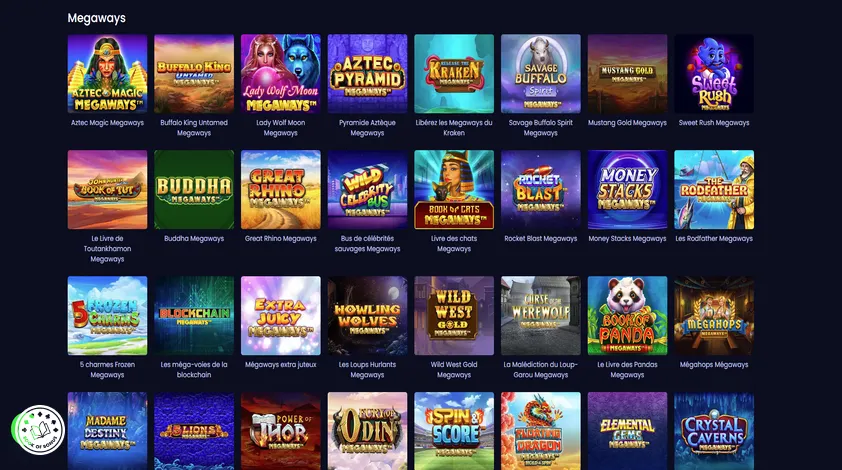This screenshot has height=470, width=842.
Task: Open the Power of Thor Megaways game
Action: tap(281, 431)
